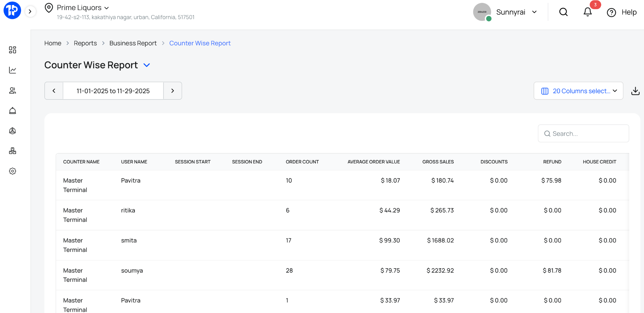
Task: Go to Reports breadcrumb
Action: pos(85,43)
